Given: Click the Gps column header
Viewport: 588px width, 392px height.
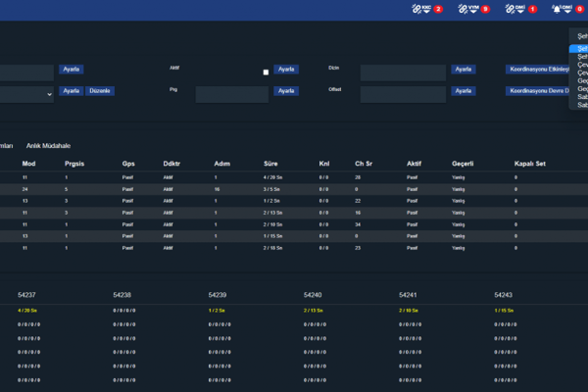Looking at the screenshot, I should [x=128, y=164].
